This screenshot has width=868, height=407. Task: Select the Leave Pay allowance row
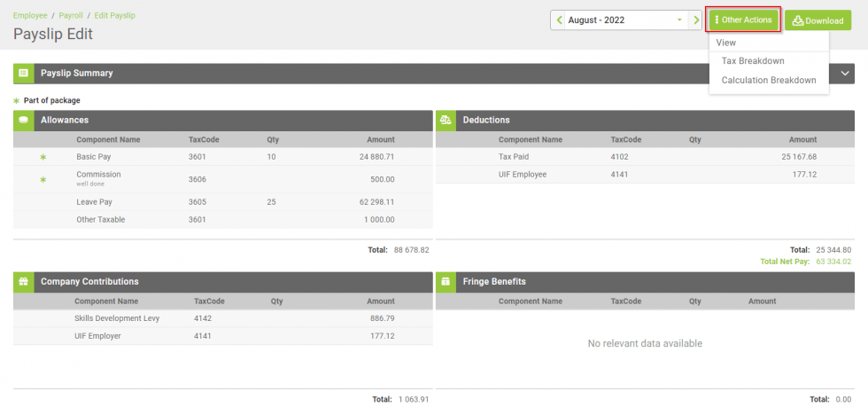pos(222,202)
